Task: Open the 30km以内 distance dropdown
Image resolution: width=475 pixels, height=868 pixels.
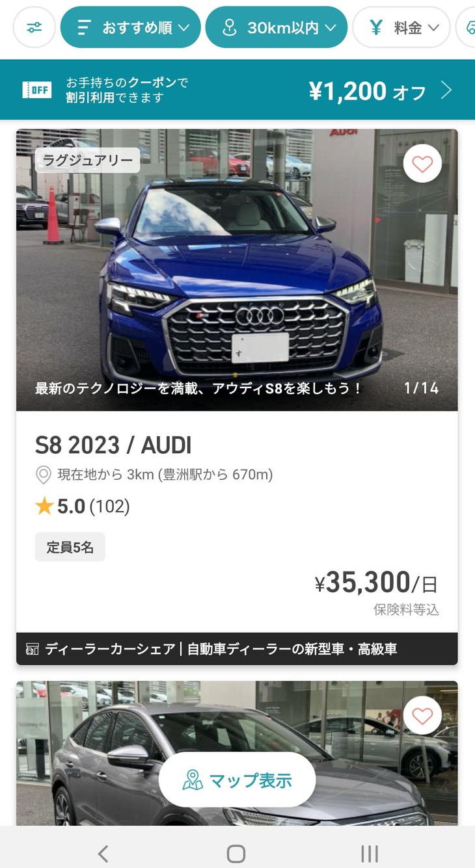Action: [276, 27]
